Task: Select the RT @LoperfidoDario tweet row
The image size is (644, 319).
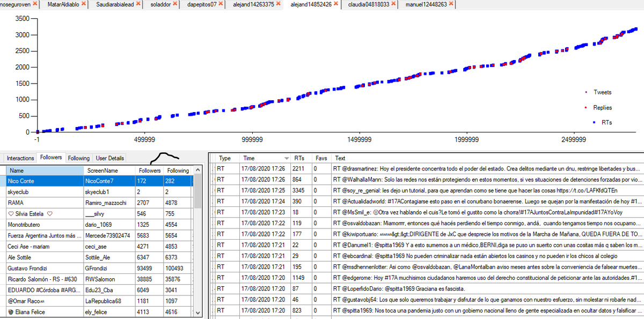Action: tap(429, 288)
